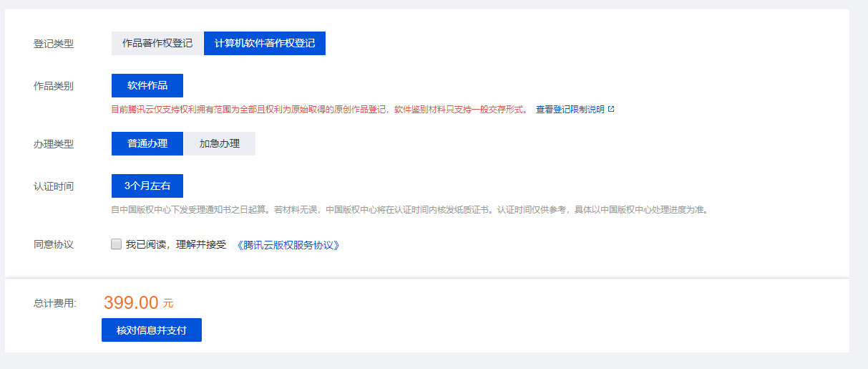Select 普通办理 processing type
The height and width of the screenshot is (369, 868).
click(x=147, y=144)
